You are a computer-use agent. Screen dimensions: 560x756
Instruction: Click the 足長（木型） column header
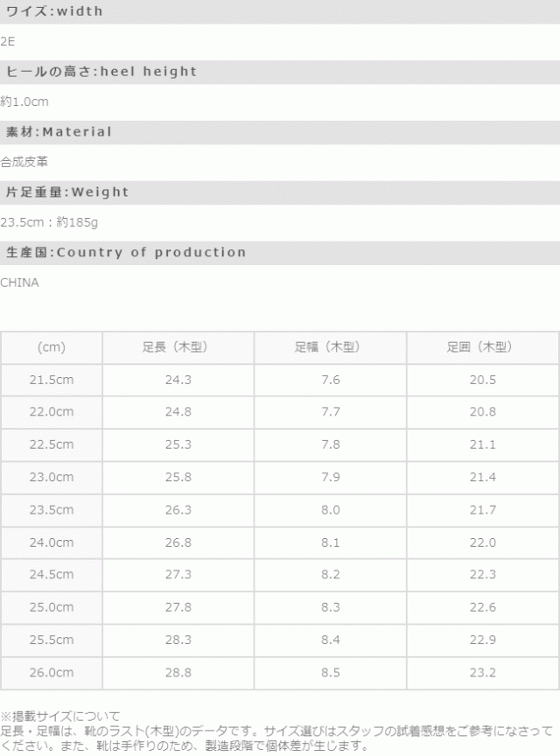tap(178, 347)
